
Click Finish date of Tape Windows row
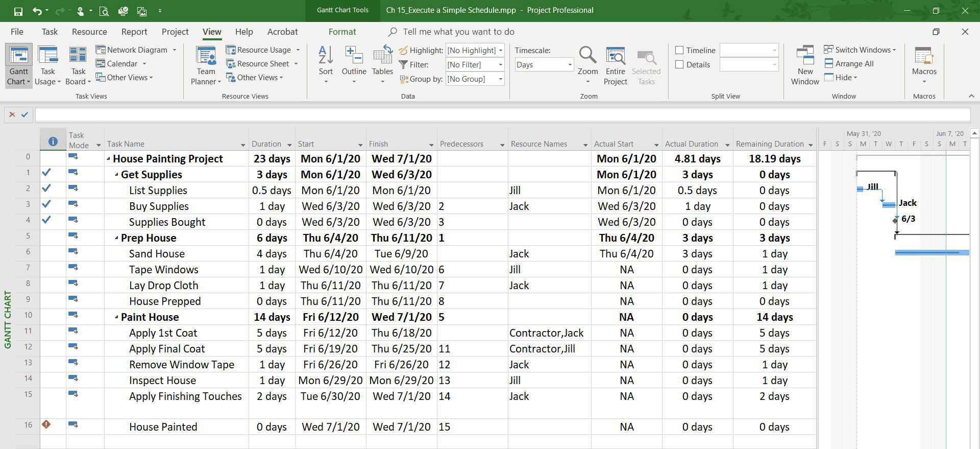[x=401, y=270]
